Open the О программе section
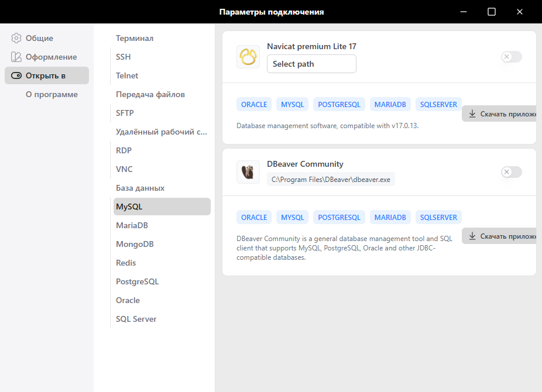This screenshot has height=392, width=542. click(47, 94)
